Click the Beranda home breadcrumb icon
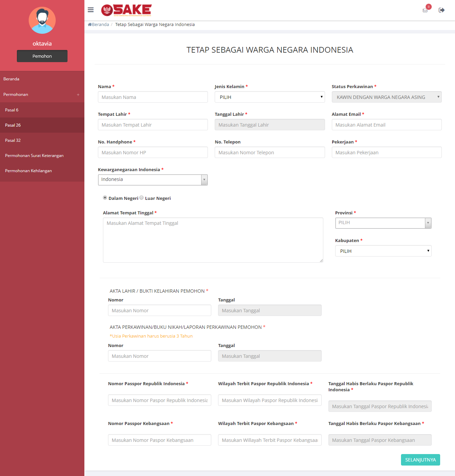 pos(90,25)
